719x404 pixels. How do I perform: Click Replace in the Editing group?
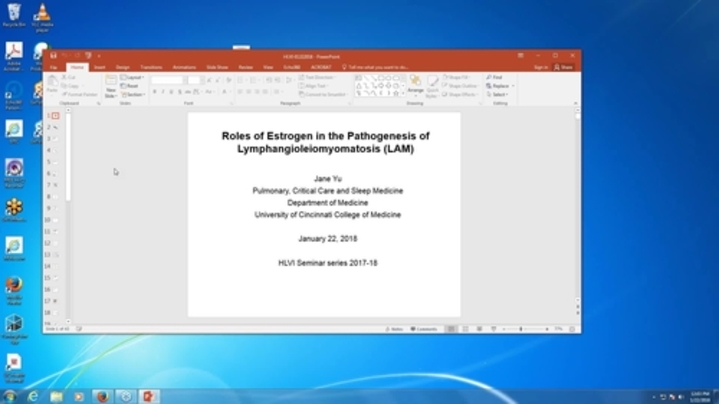500,86
